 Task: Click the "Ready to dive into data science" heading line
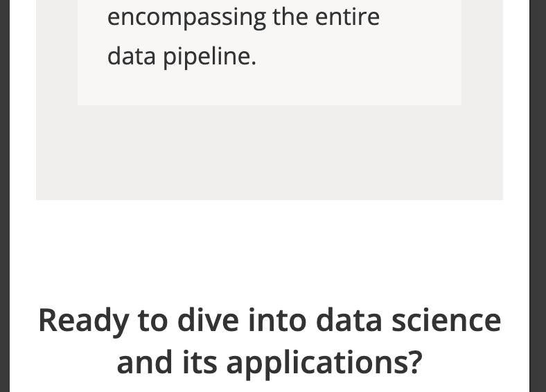point(269,320)
